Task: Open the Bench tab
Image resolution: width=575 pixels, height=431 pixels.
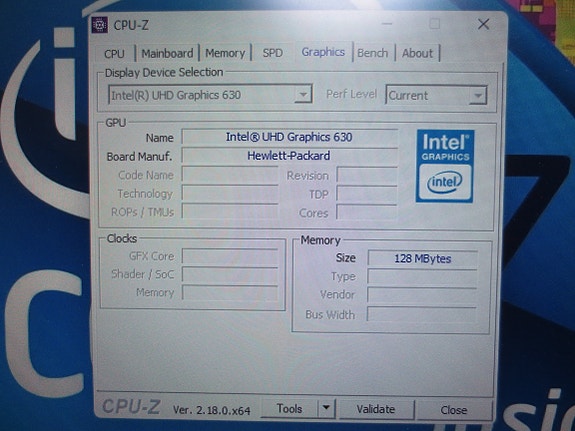Action: click(373, 53)
